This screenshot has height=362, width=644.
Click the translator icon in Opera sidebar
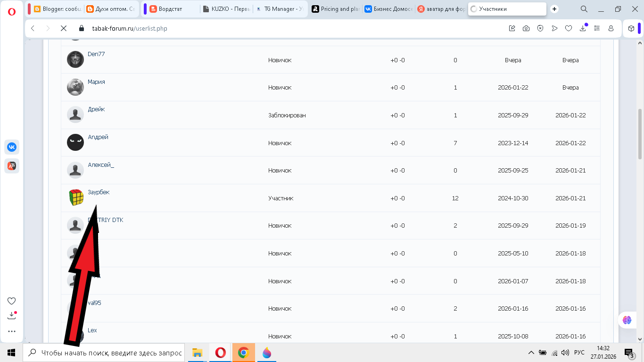coord(12,165)
